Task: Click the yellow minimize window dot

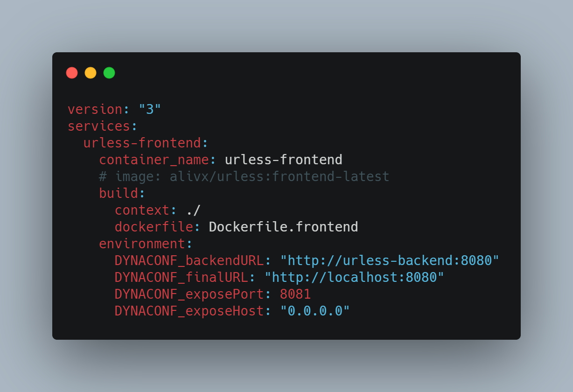Action: tap(91, 73)
